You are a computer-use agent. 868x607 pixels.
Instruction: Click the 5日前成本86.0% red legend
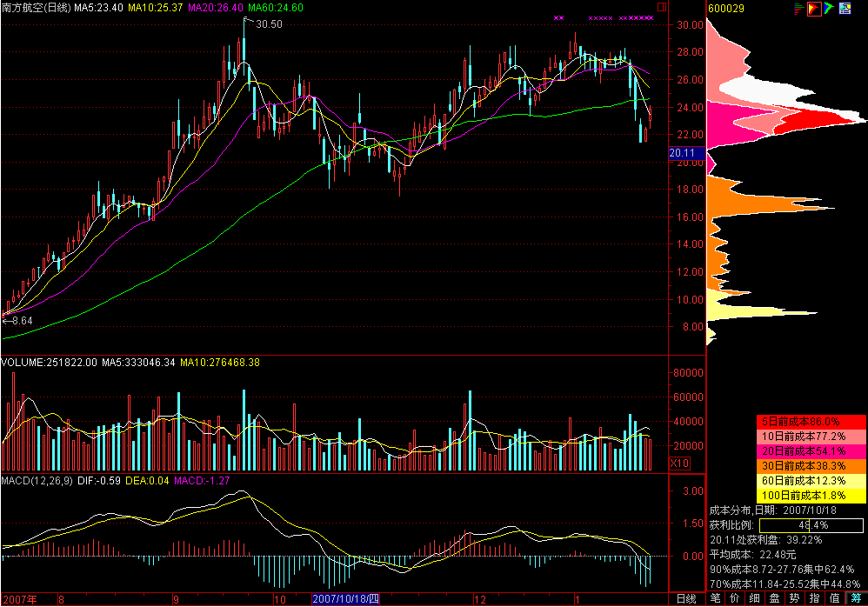[x=811, y=422]
